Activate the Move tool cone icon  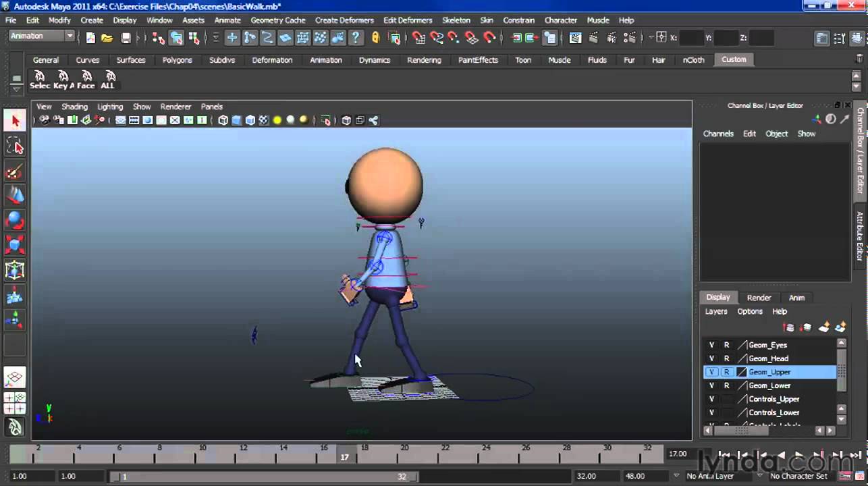point(15,196)
